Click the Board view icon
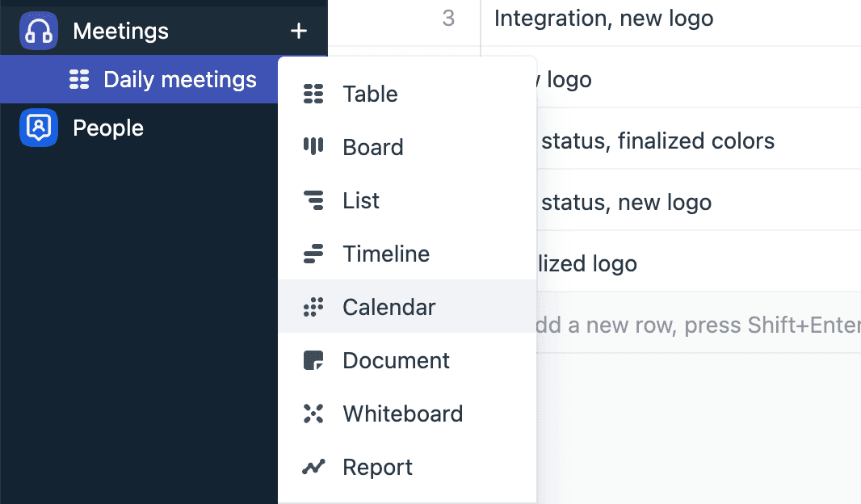The image size is (861, 504). click(314, 147)
